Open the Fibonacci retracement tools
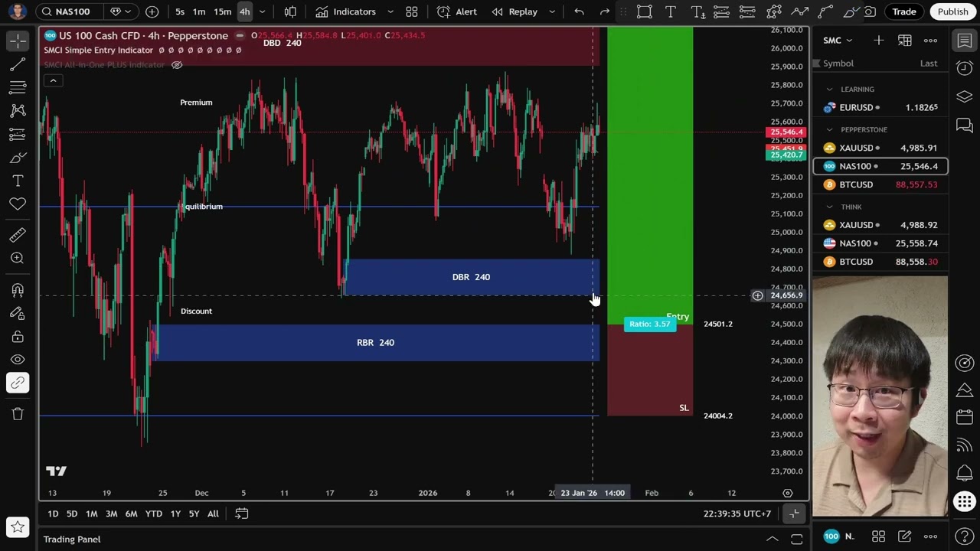The width and height of the screenshot is (980, 551). tap(18, 87)
